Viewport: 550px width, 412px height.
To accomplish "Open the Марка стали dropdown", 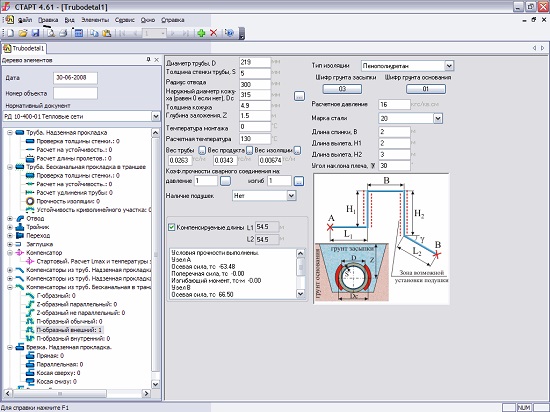I will (438, 119).
